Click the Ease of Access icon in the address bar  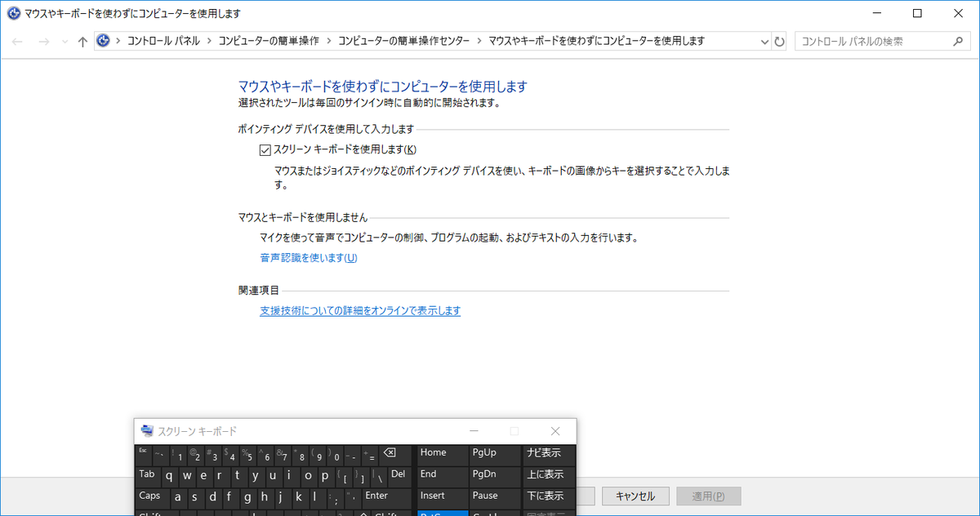tap(103, 40)
